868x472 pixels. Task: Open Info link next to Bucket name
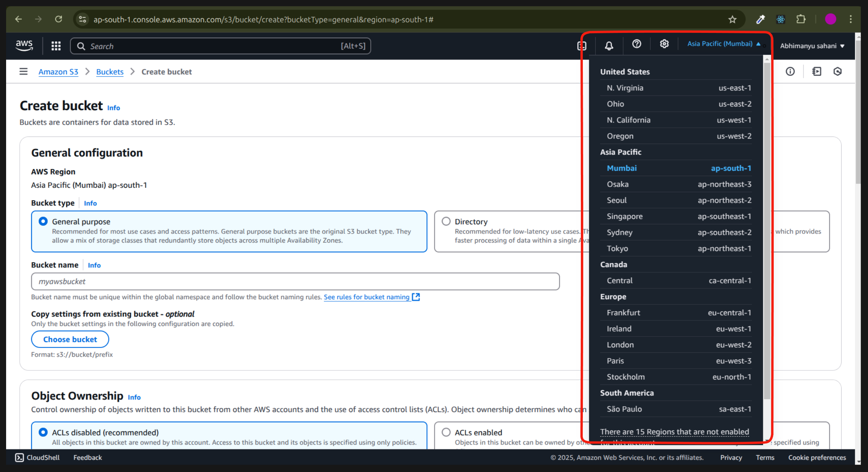pyautogui.click(x=94, y=265)
